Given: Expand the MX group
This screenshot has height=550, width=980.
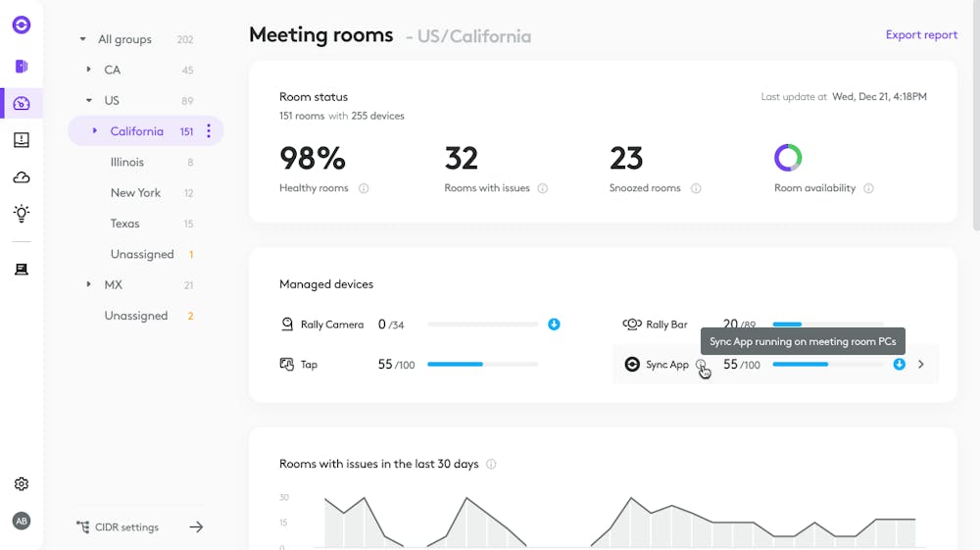Looking at the screenshot, I should coord(89,285).
